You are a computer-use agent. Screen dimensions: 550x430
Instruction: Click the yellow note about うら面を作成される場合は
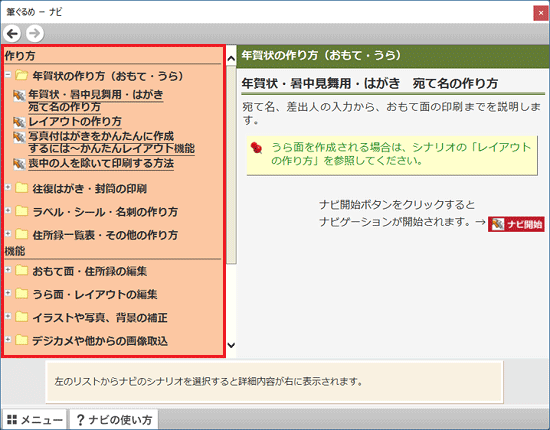pos(392,155)
